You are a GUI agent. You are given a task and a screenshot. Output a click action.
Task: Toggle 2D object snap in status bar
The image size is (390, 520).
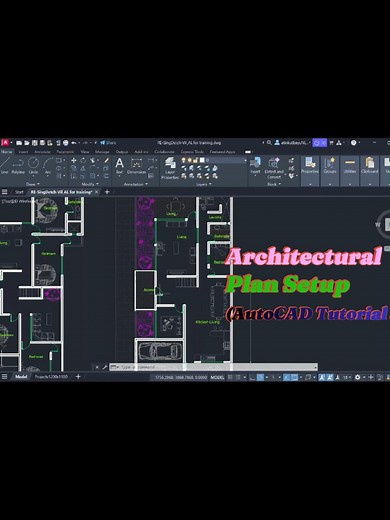coord(295,377)
